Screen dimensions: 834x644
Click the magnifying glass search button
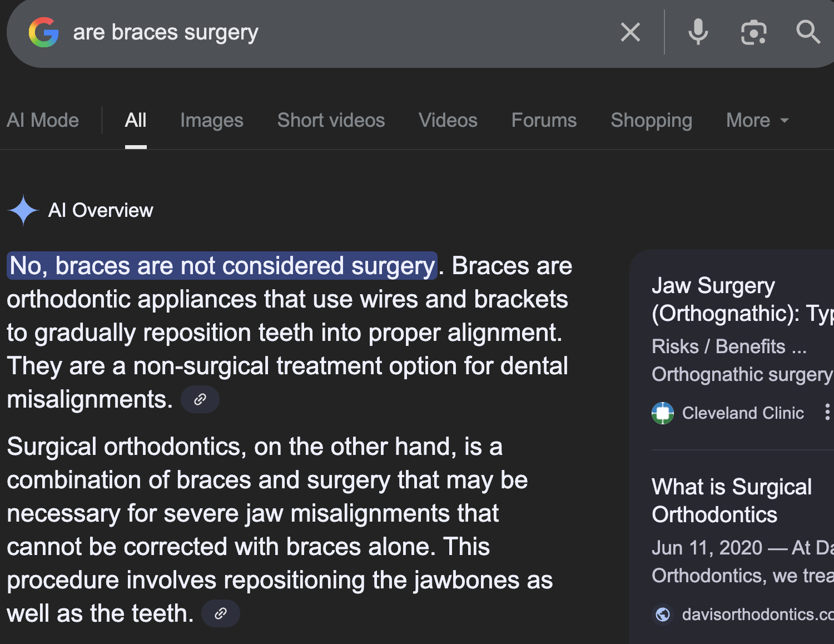click(x=807, y=32)
